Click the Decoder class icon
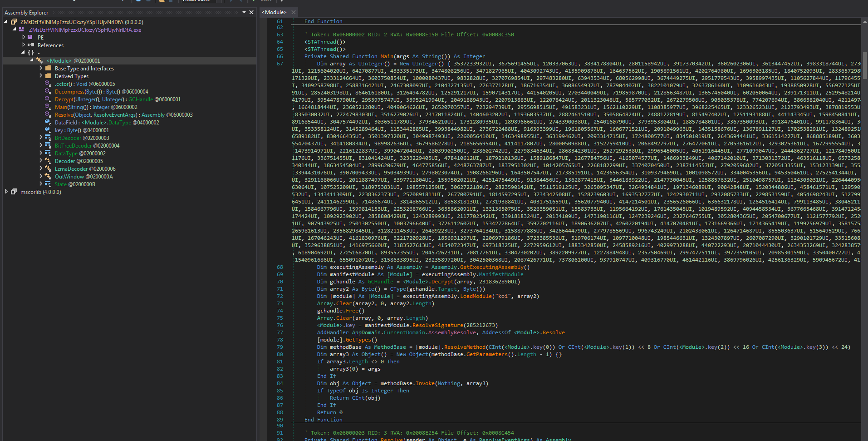The height and width of the screenshot is (441, 868). [x=48, y=161]
